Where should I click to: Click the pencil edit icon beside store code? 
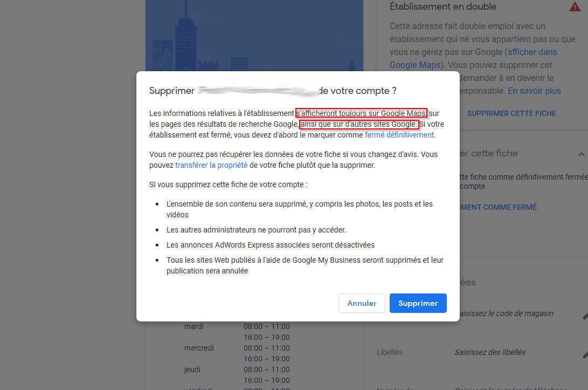[x=585, y=316]
